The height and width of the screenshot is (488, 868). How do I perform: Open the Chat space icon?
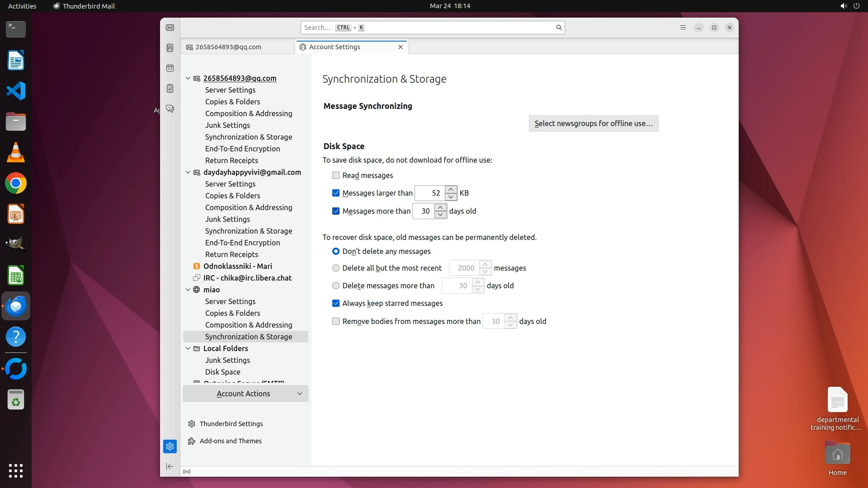(x=170, y=109)
